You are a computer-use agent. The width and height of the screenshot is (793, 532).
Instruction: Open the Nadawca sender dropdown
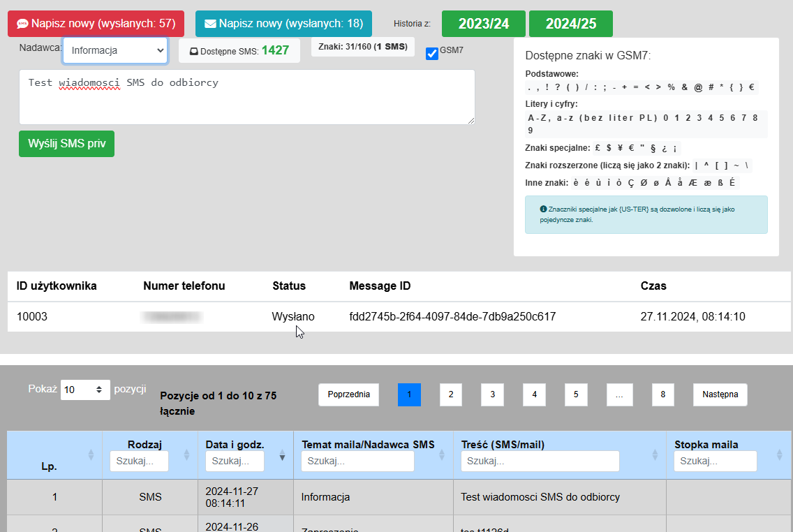(x=115, y=50)
